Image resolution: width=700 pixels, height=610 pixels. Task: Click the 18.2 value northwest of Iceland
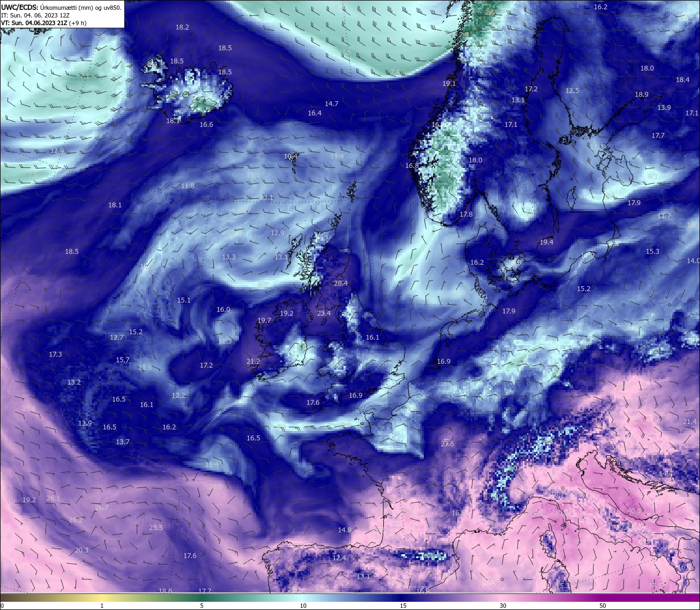(x=182, y=27)
